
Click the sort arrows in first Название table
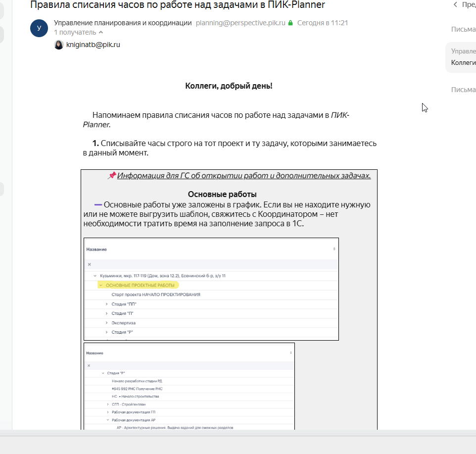pos(334,249)
